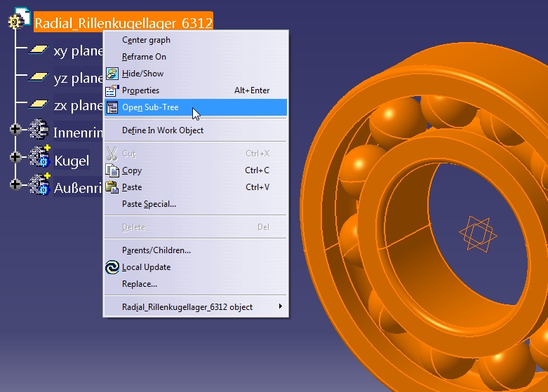Select the yz plane icon
548x392 pixels.
(38, 76)
